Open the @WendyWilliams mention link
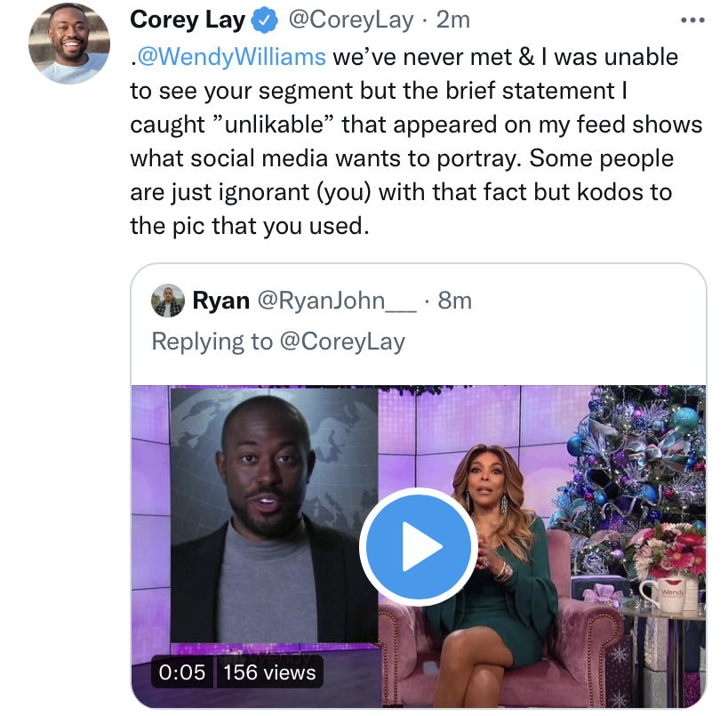The width and height of the screenshot is (728, 716). [x=231, y=57]
